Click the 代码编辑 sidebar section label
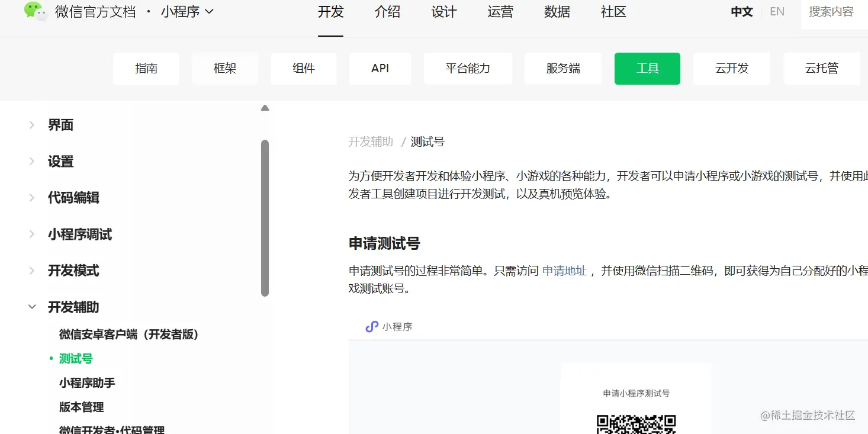868x434 pixels. 73,198
